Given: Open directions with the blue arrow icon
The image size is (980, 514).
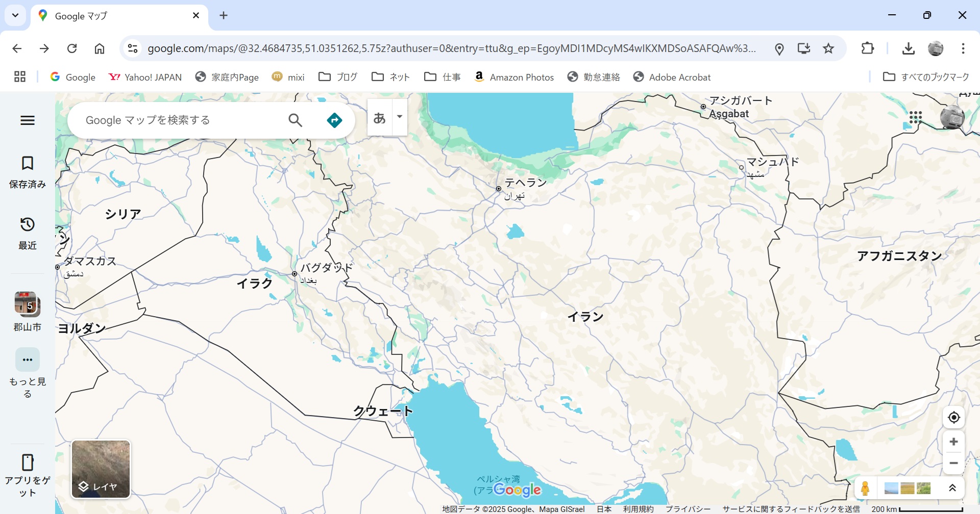Looking at the screenshot, I should (334, 120).
